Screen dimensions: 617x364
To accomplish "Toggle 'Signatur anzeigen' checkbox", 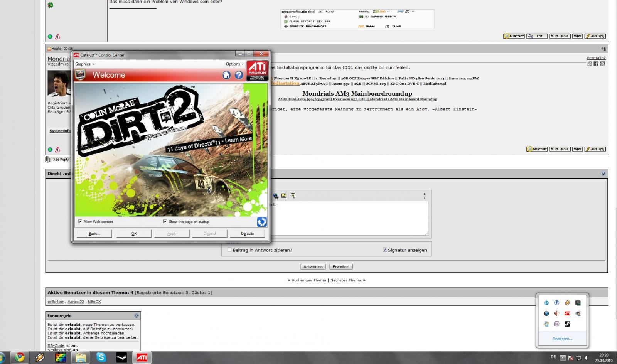I will (384, 250).
